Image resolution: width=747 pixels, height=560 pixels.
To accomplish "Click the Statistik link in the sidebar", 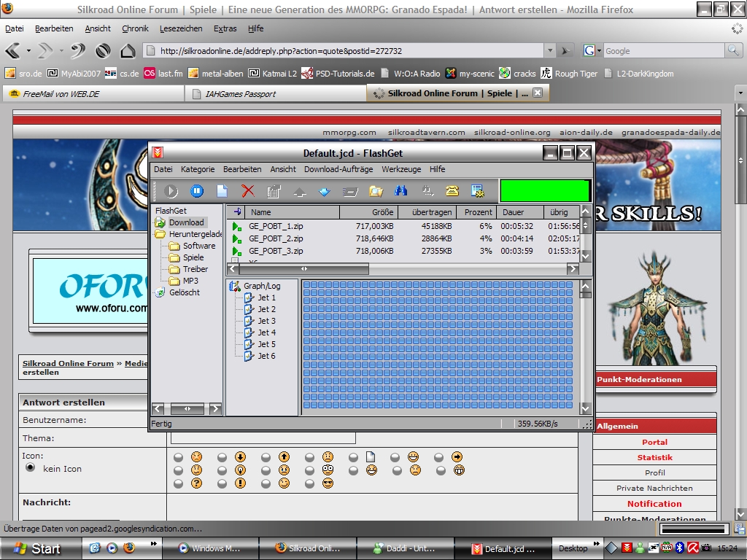I will point(654,457).
